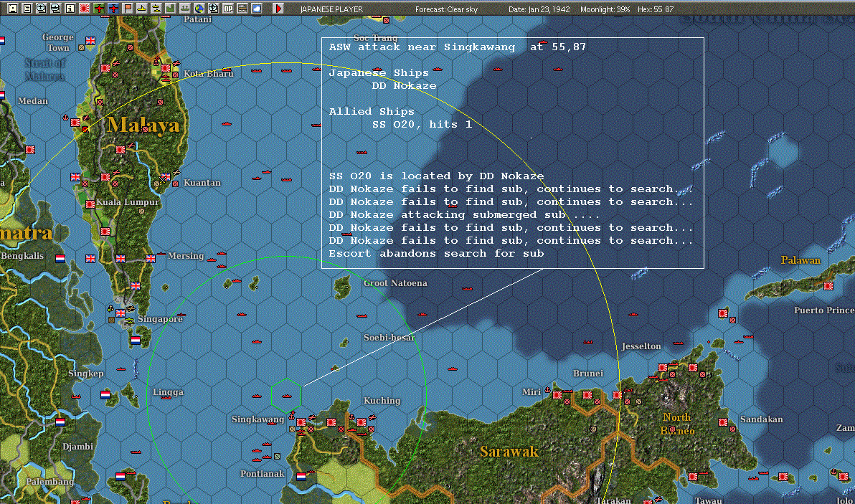Click the British flag at George Town

[90, 41]
